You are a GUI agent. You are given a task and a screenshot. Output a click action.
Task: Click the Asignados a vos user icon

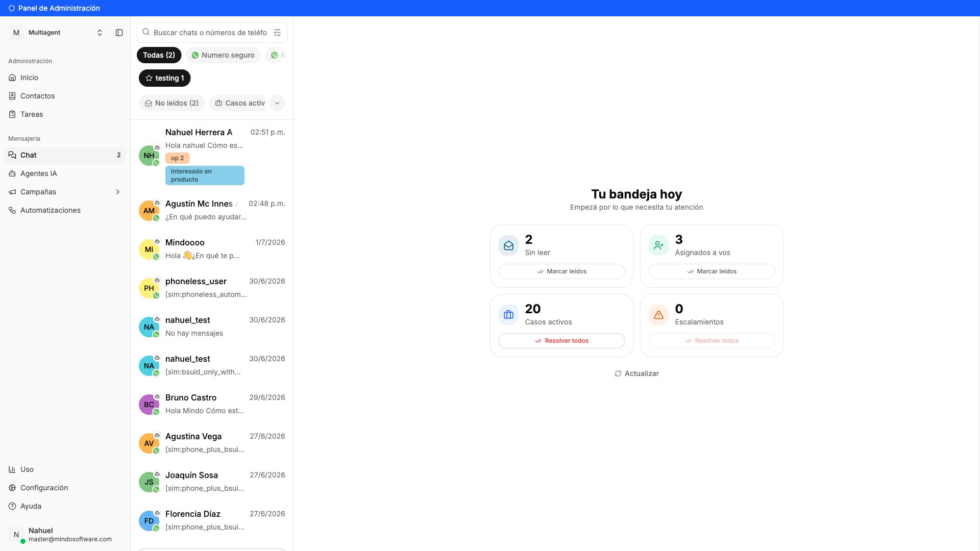(658, 245)
